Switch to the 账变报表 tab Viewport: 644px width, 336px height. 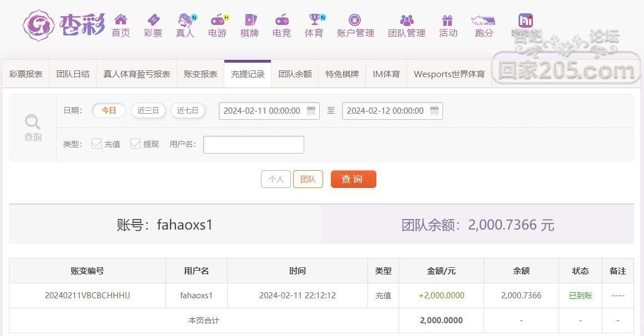200,74
